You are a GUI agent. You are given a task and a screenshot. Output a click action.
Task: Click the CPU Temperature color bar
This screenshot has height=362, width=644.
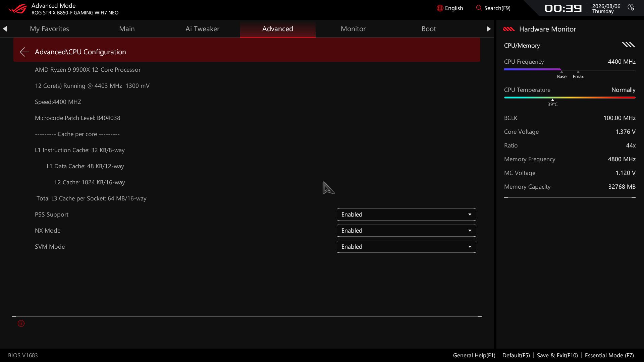570,98
